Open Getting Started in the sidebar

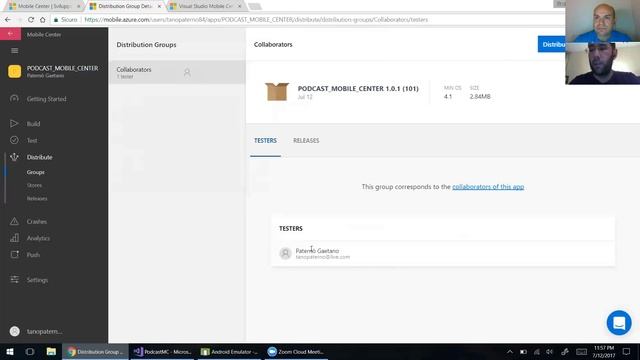[46, 99]
